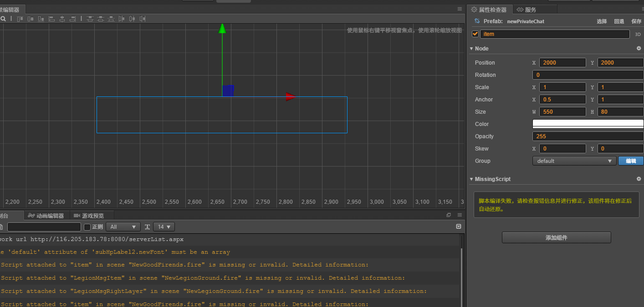Viewport: 644px width, 307px height.
Task: Distribute nodes by right edges
Action: point(143,19)
